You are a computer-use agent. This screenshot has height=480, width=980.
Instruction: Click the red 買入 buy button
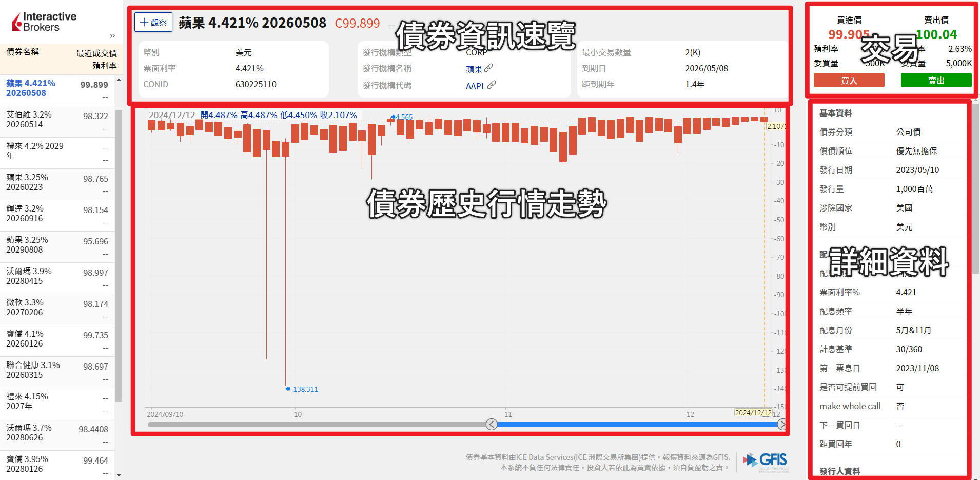pyautogui.click(x=849, y=81)
